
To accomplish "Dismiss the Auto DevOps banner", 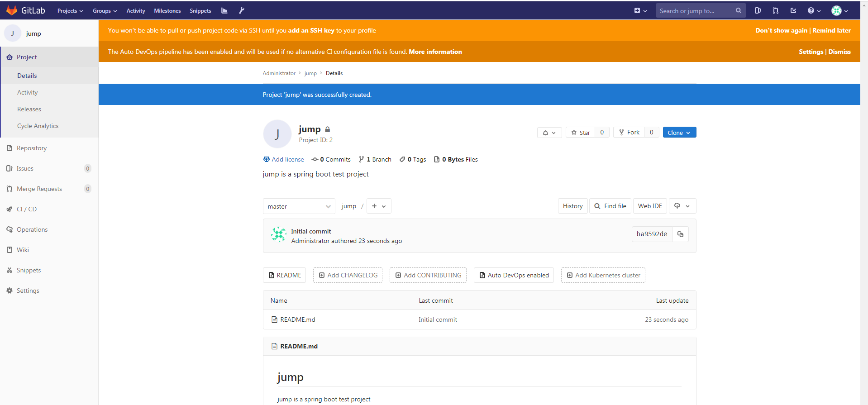I will pyautogui.click(x=839, y=52).
